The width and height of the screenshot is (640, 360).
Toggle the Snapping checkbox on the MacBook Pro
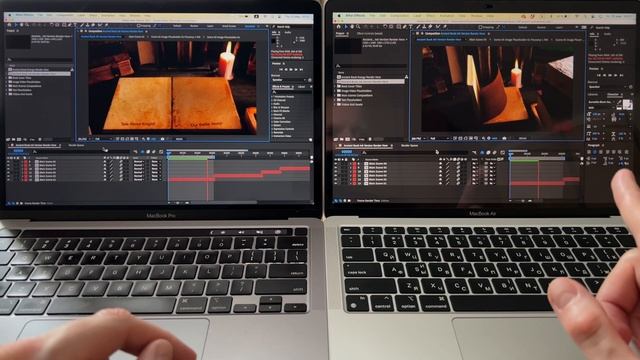point(139,26)
